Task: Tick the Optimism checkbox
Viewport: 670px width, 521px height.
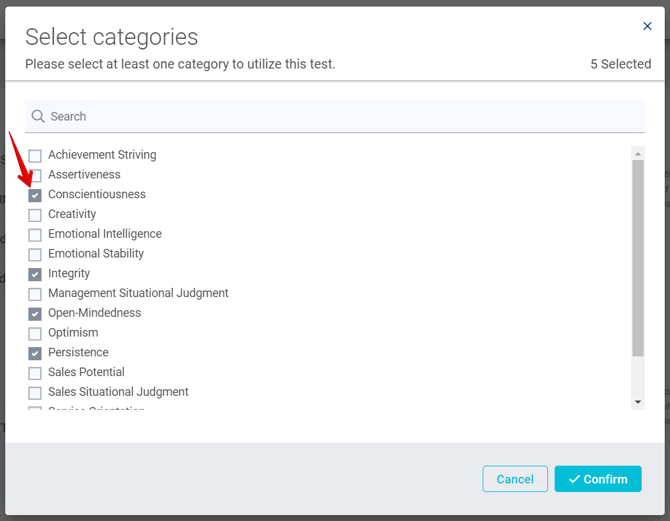Action: point(35,334)
